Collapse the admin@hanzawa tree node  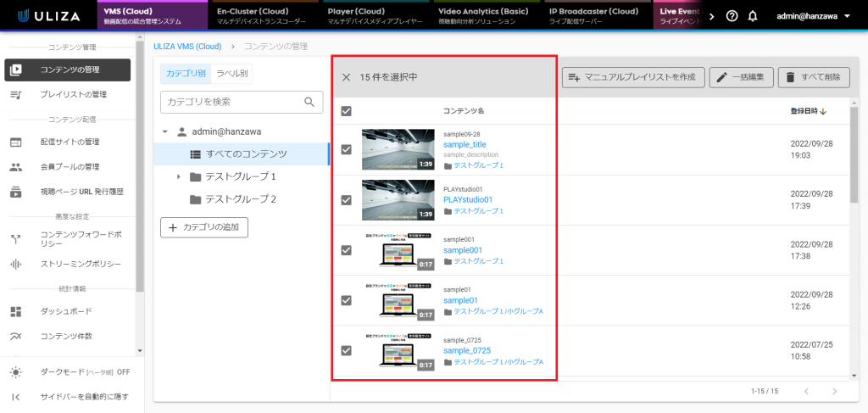tap(164, 131)
